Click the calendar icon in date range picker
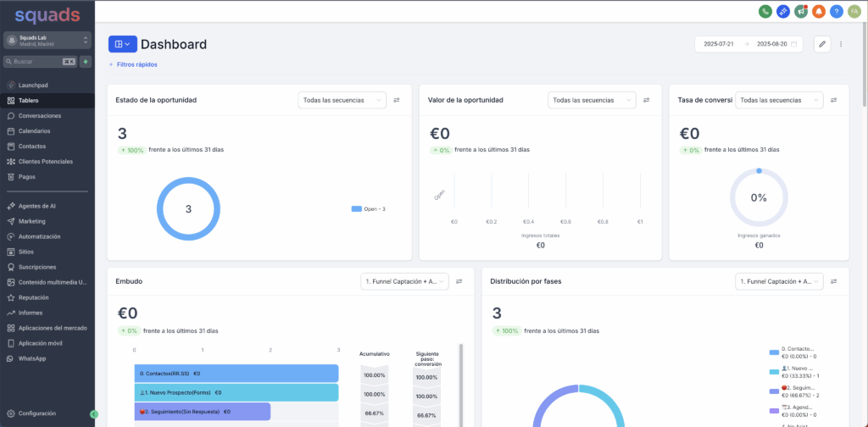 pyautogui.click(x=793, y=44)
